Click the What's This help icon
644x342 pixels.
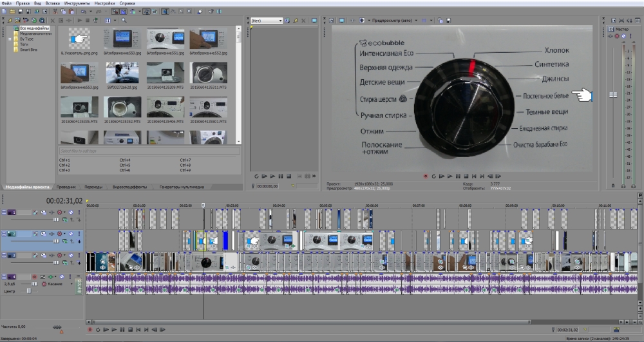211,12
